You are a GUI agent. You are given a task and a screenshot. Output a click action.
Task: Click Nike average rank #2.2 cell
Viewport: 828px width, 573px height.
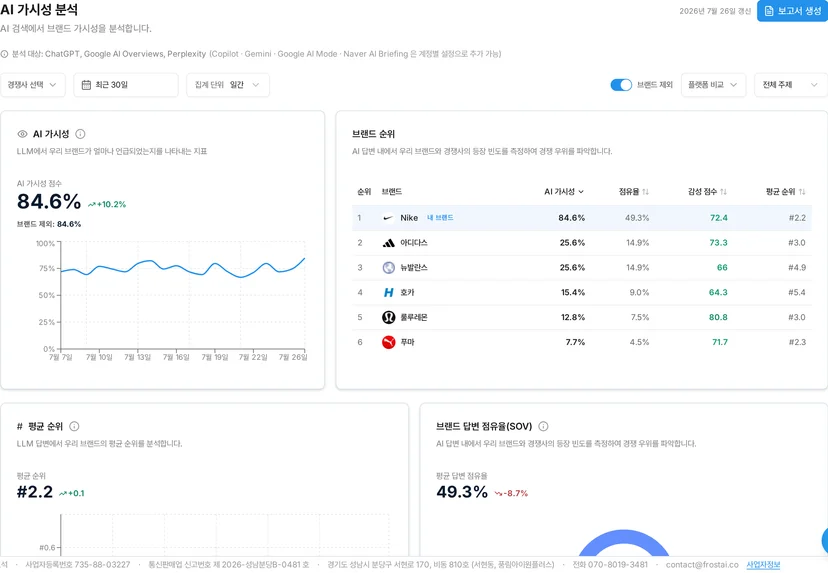pyautogui.click(x=797, y=218)
